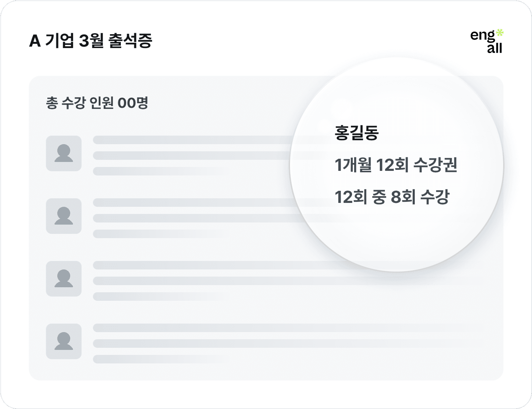Click the '12회 중 8회 수강' text
This screenshot has width=532, height=409.
(x=392, y=197)
